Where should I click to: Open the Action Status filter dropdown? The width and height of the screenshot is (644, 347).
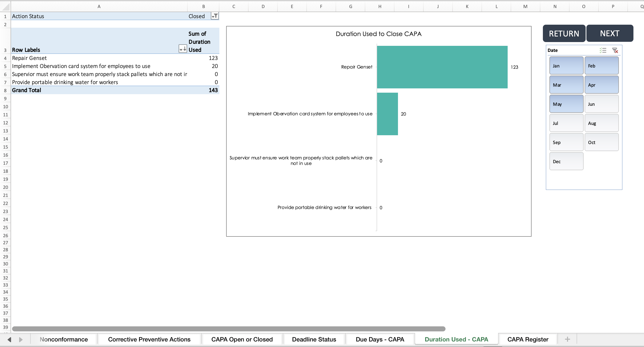215,16
